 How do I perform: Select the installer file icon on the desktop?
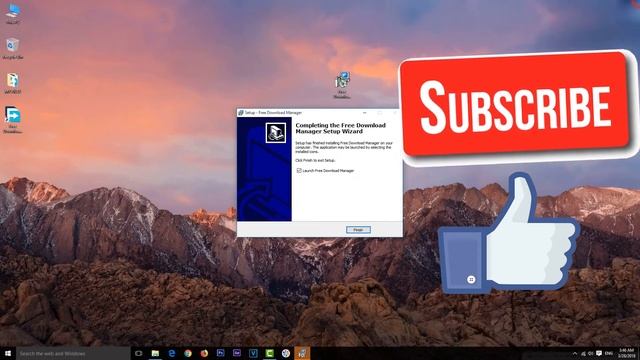(x=342, y=85)
